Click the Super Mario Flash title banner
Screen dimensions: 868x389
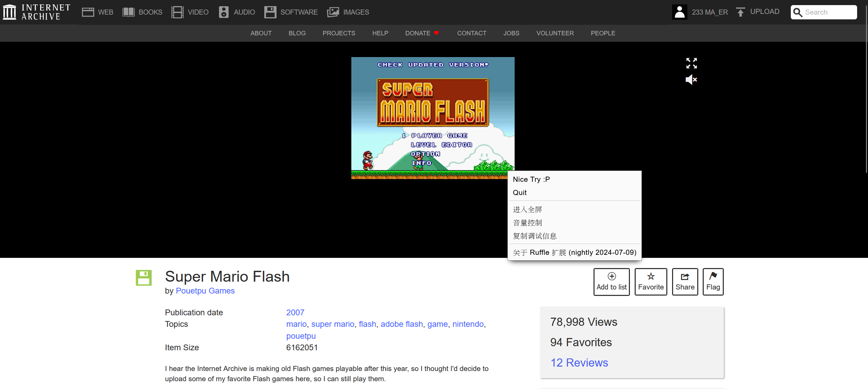coord(433,103)
